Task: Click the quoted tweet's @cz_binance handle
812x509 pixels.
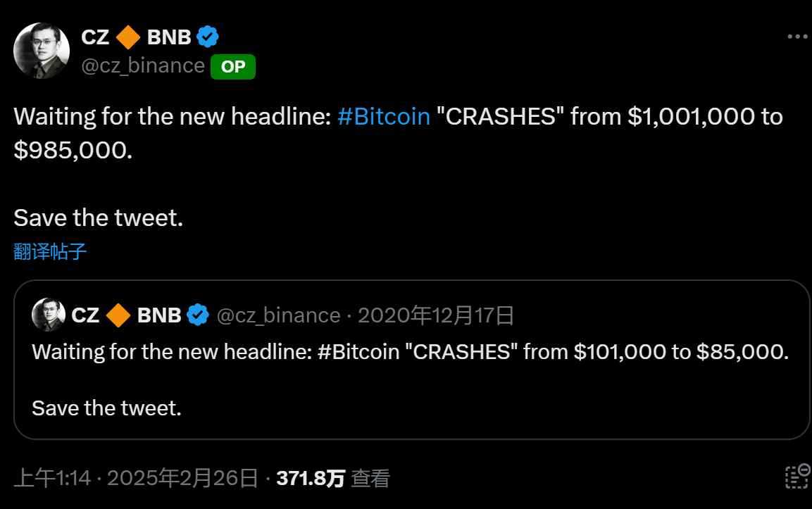Action: tap(278, 315)
